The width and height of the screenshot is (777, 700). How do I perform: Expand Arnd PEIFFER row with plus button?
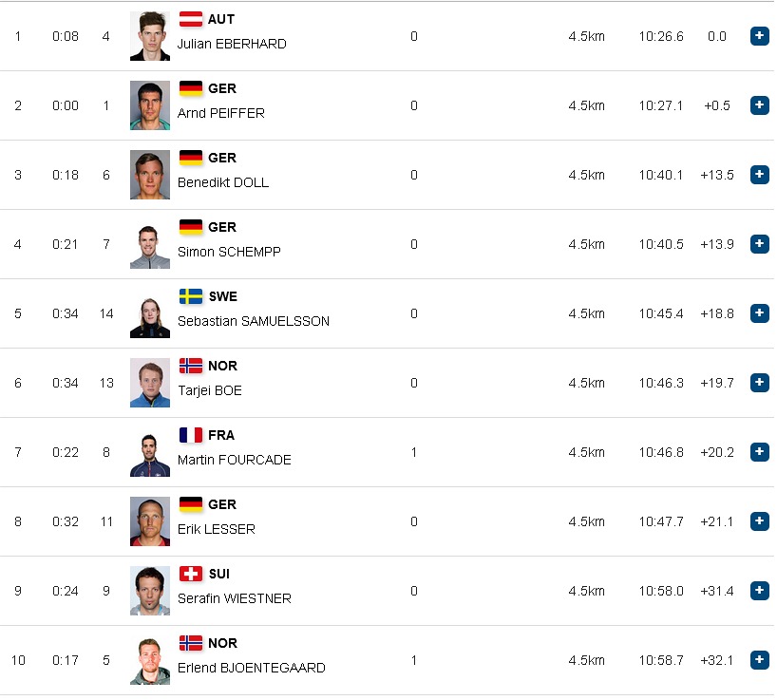click(759, 105)
